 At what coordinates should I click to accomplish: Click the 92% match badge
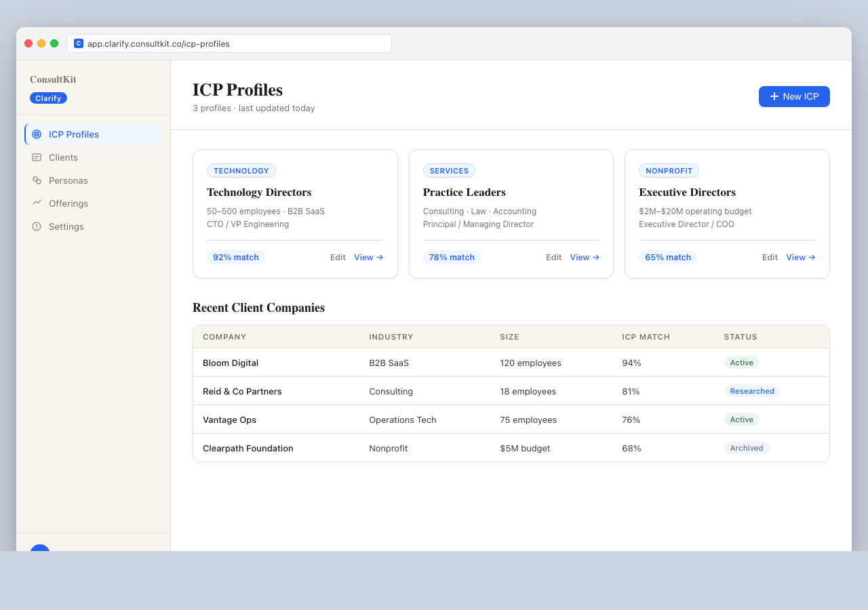(235, 257)
